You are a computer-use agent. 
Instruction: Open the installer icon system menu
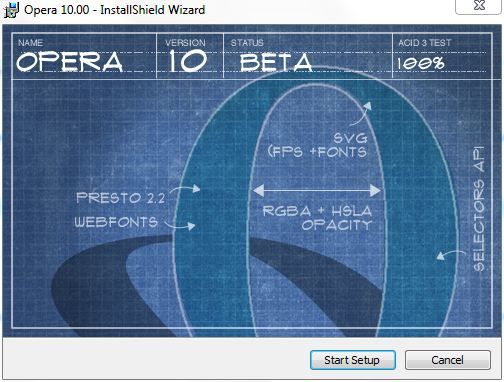11,9
